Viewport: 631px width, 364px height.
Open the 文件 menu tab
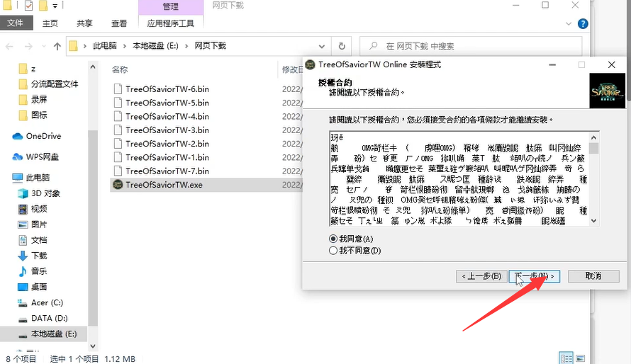16,23
